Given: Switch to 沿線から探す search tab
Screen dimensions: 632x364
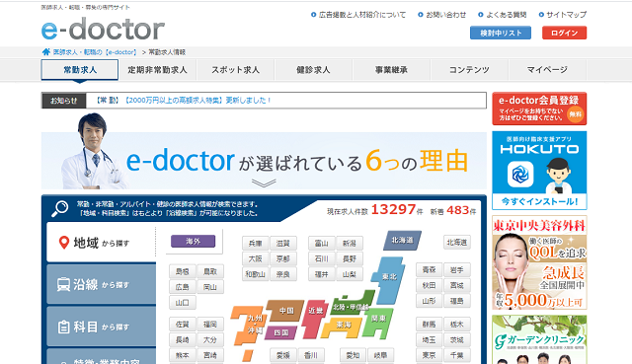Looking at the screenshot, I should tap(101, 284).
